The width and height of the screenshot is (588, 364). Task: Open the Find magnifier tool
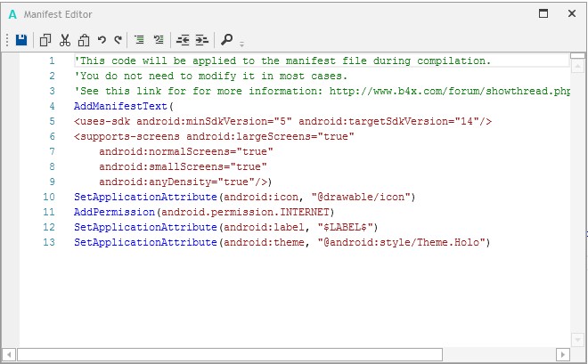227,40
